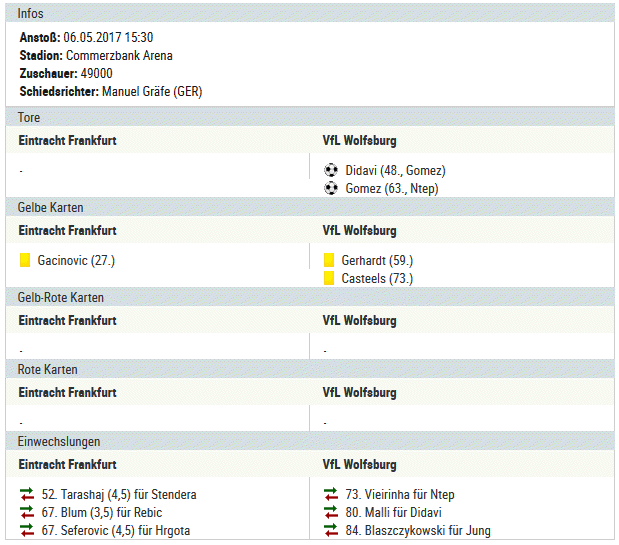Click substitution arrows icon for Vieirinha

click(x=331, y=494)
